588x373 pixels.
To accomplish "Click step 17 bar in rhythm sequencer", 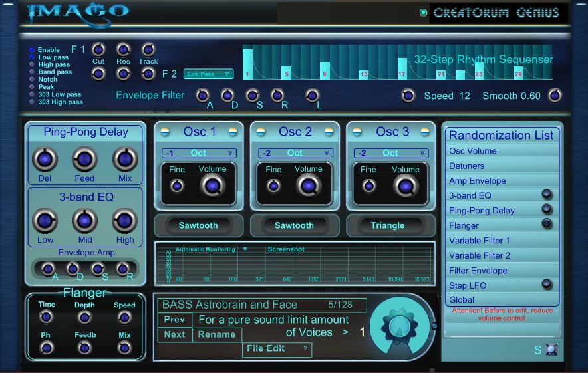I will [x=402, y=66].
